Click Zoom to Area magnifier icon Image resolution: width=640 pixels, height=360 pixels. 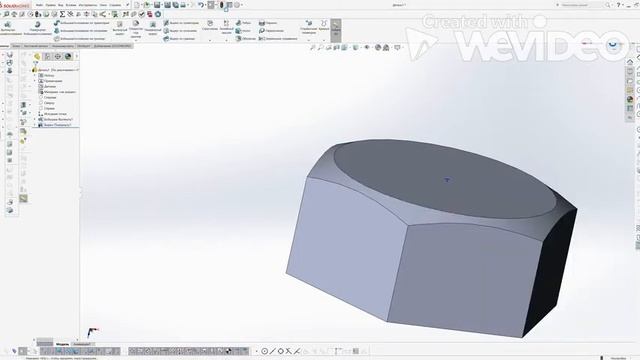pyautogui.click(x=321, y=48)
